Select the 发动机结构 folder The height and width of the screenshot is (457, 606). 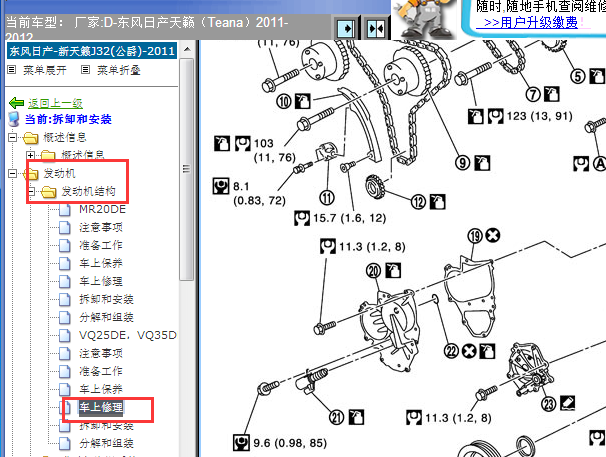point(89,191)
